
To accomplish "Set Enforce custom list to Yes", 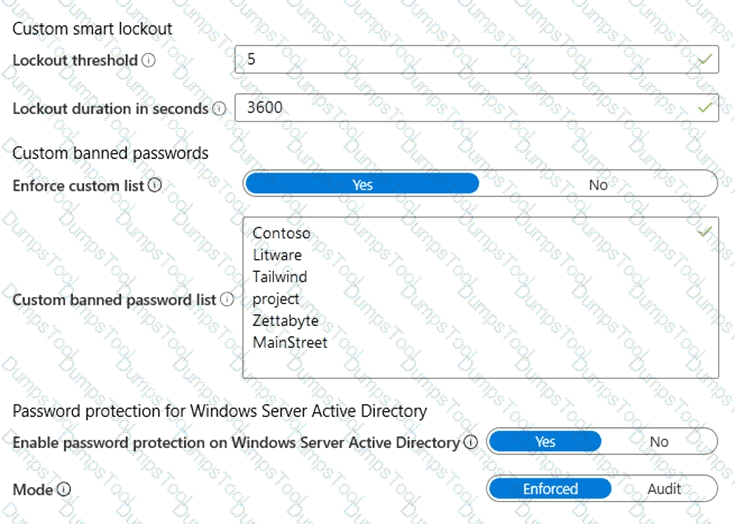I will (362, 184).
